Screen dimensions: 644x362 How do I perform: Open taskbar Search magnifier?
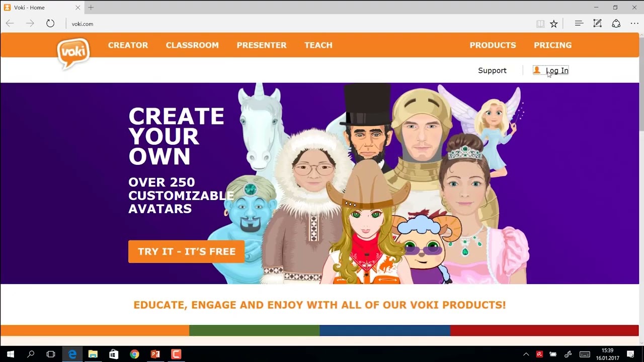pyautogui.click(x=31, y=354)
